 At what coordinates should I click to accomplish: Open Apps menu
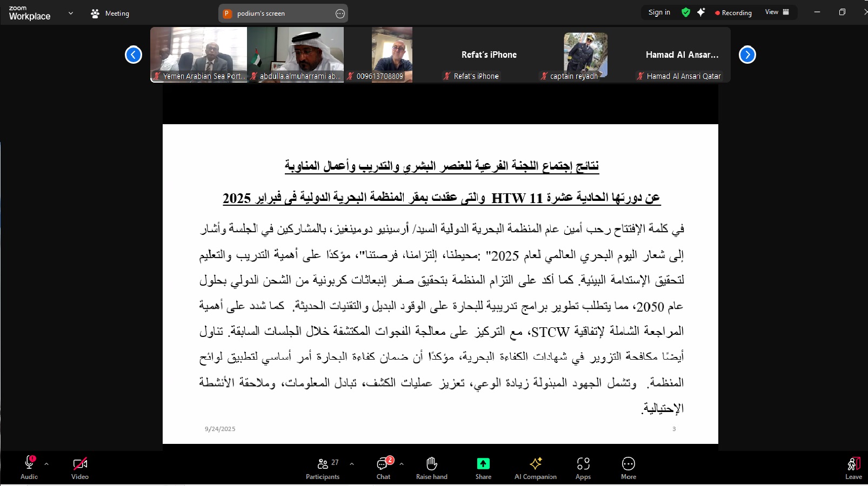point(583,468)
